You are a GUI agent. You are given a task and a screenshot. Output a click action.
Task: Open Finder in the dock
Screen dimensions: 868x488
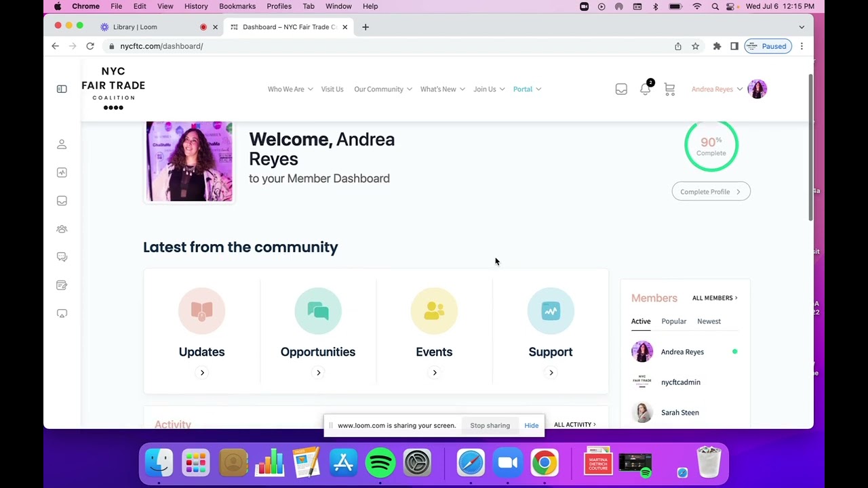click(x=159, y=464)
